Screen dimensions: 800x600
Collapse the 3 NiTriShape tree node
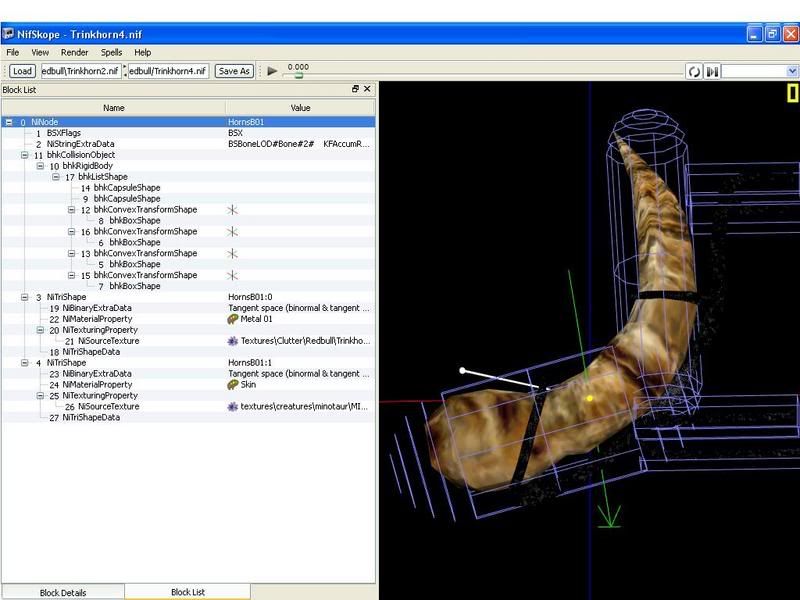click(24, 297)
